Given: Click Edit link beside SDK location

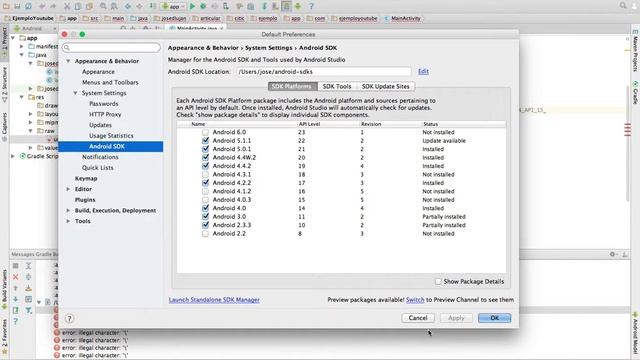Looking at the screenshot, I should pyautogui.click(x=423, y=71).
